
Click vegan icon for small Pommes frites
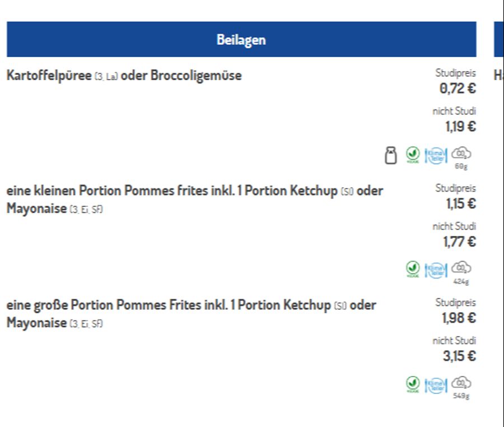pos(413,269)
